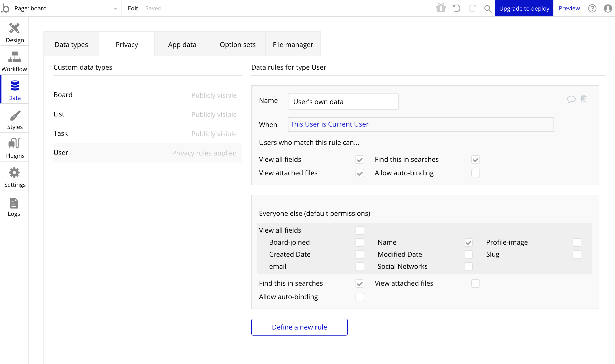Switch to the Option sets tab

[x=237, y=45]
